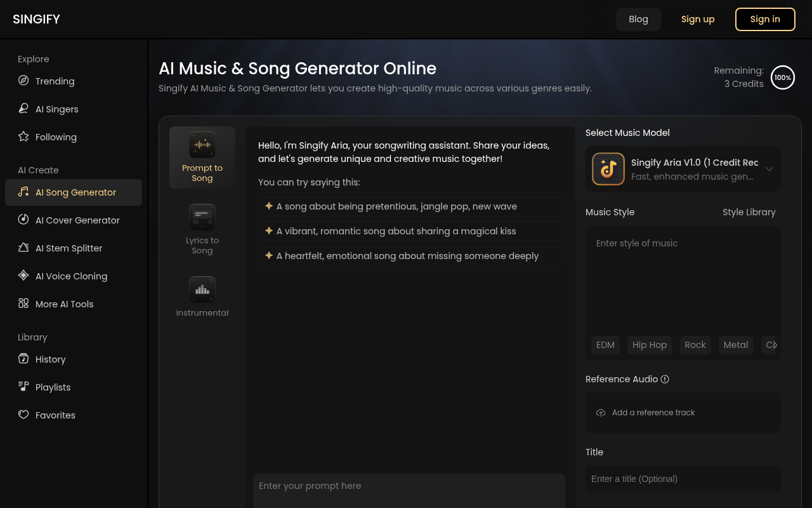This screenshot has height=508, width=812.
Task: Select the AI Song Generator tool
Action: coord(75,192)
